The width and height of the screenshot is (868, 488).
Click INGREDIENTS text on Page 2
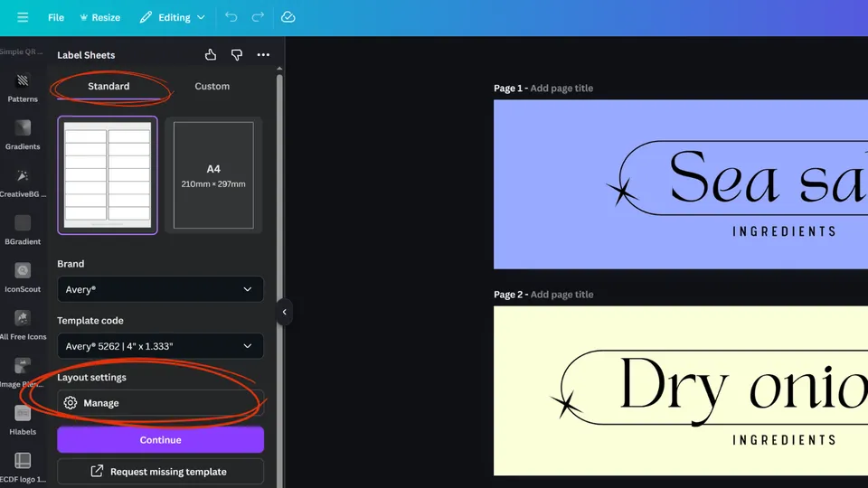coord(784,440)
